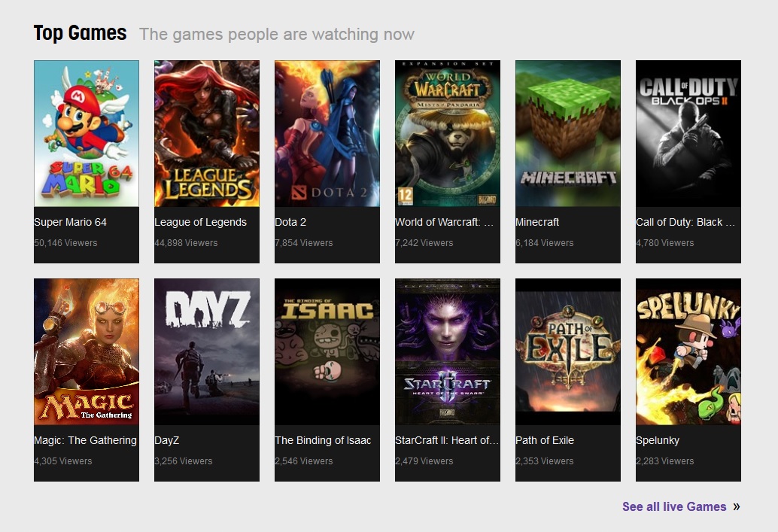Screen dimensions: 778x532
Task: Click "The games people are watching now" subtitle
Action: tap(277, 35)
